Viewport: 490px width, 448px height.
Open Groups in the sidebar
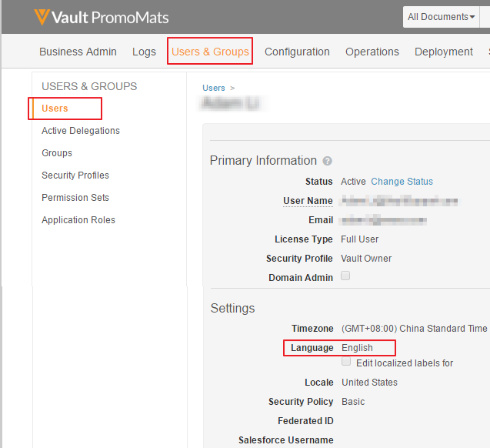tap(57, 153)
